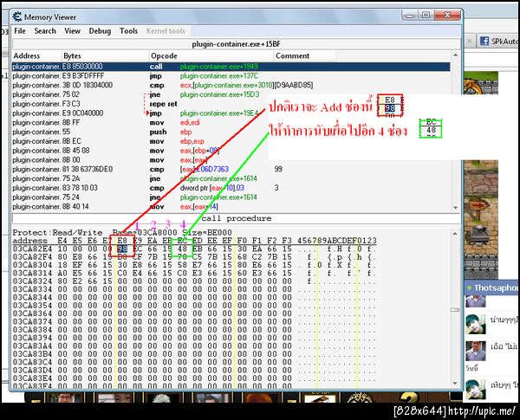Screen dimensions: 520x420
Task: Open the Kernel tools menu
Action: click(166, 31)
